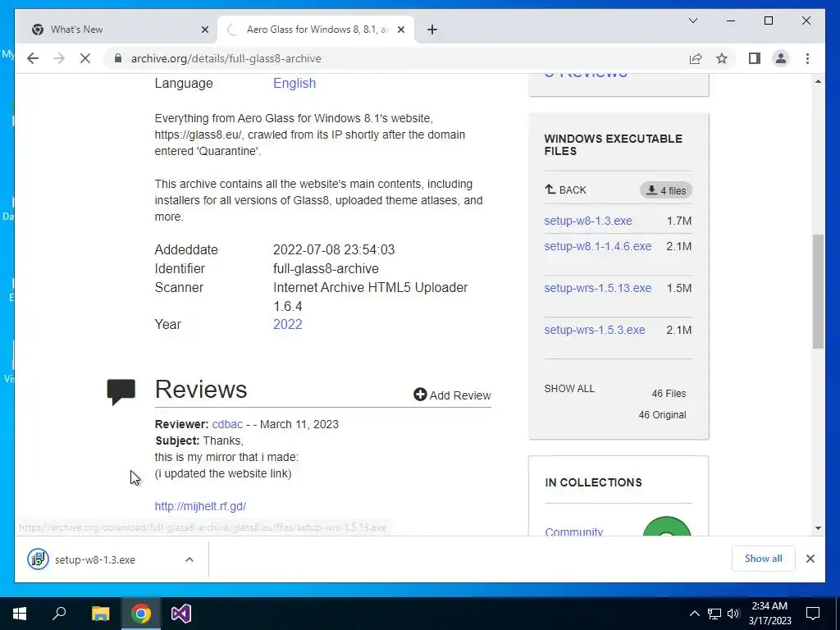The image size is (840, 630).
Task: Click the scrollbar down arrow
Action: point(818,528)
